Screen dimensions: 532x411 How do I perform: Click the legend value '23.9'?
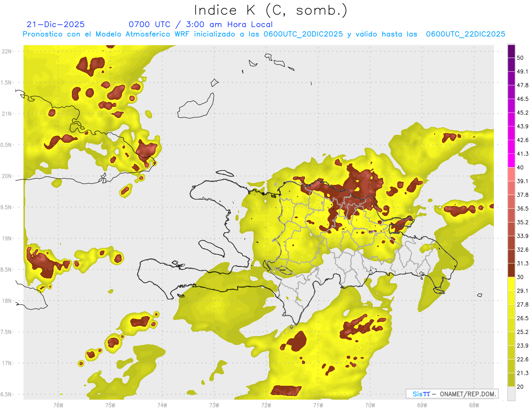tap(523, 346)
